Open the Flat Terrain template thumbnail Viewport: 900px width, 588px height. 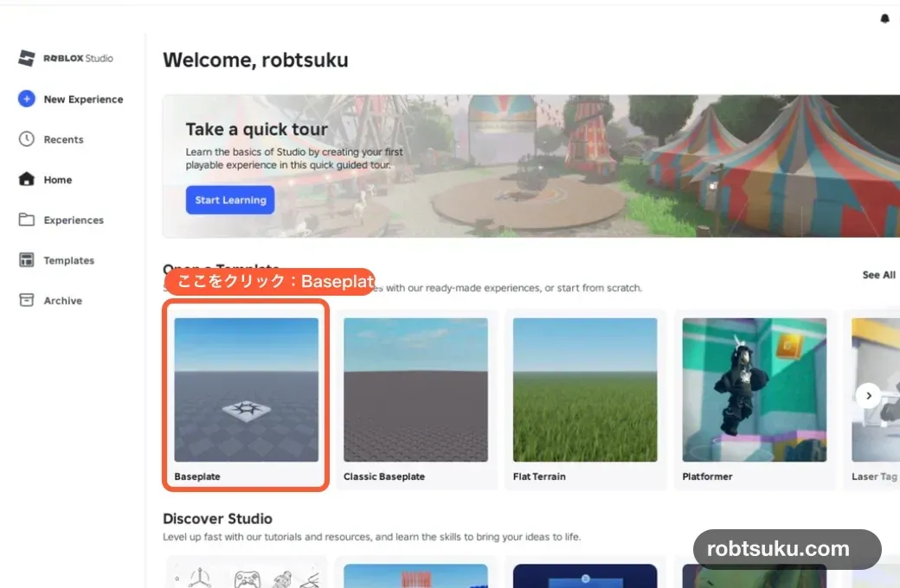click(585, 389)
